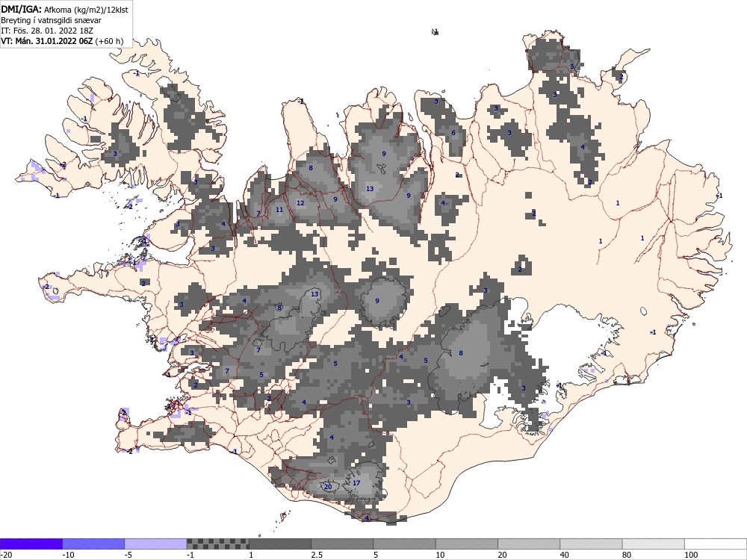Choose the gray legend swatch between 2.5 and 5
The width and height of the screenshot is (747, 560).
click(x=342, y=544)
